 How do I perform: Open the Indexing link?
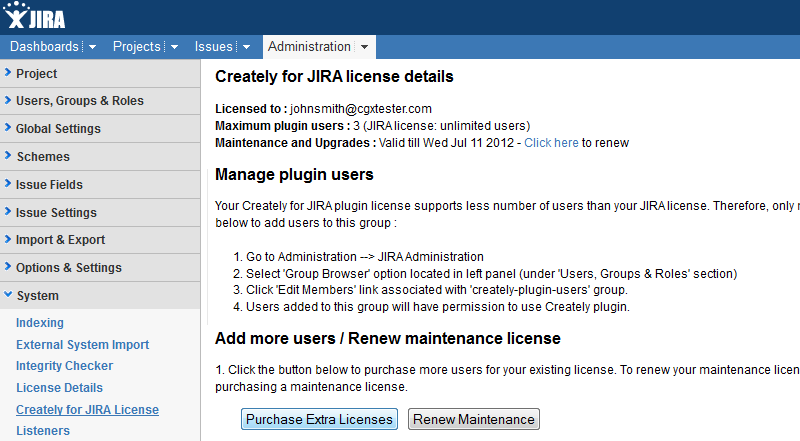click(40, 323)
